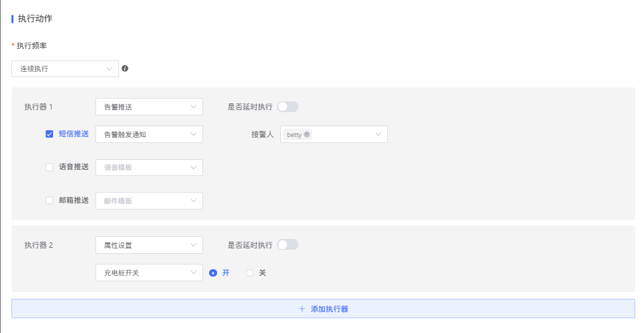Viewport: 644px width, 333px height.
Task: Toggle 是否延时执行 switch for 执行器 1
Action: (x=288, y=107)
